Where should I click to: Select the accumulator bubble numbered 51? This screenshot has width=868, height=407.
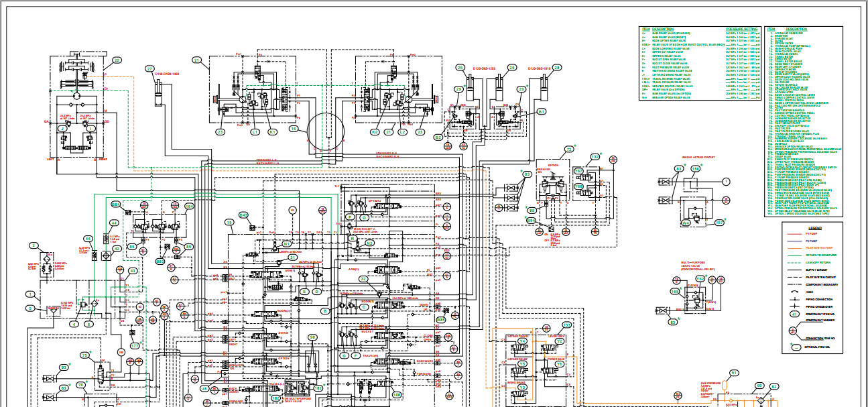pos(734,373)
